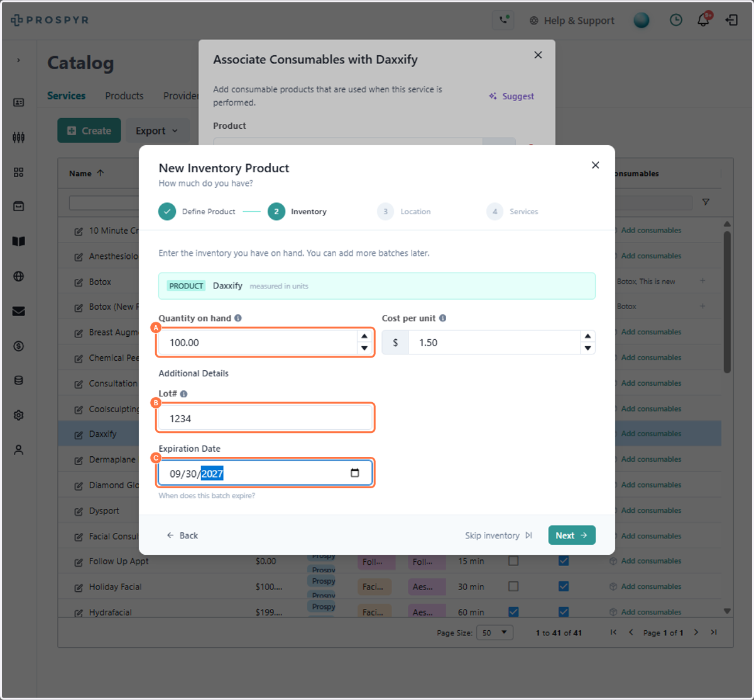Open the abacus pipeline sidebar icon

pos(19,137)
